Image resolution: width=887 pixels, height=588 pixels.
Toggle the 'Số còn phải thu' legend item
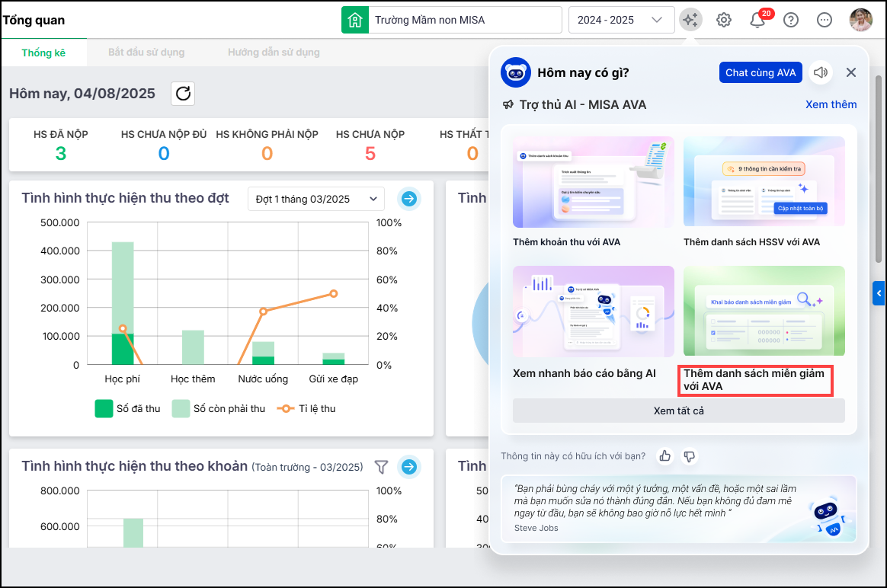pos(218,408)
